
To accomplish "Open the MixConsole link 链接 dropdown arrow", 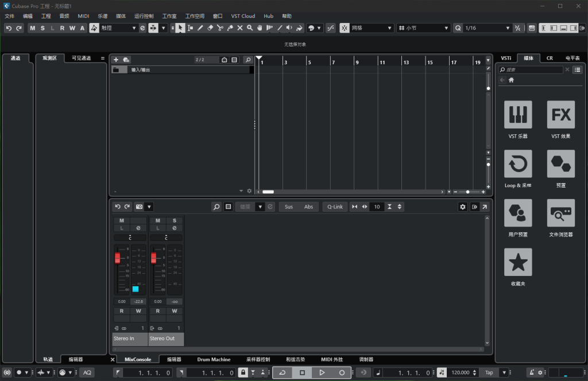I will [260, 207].
